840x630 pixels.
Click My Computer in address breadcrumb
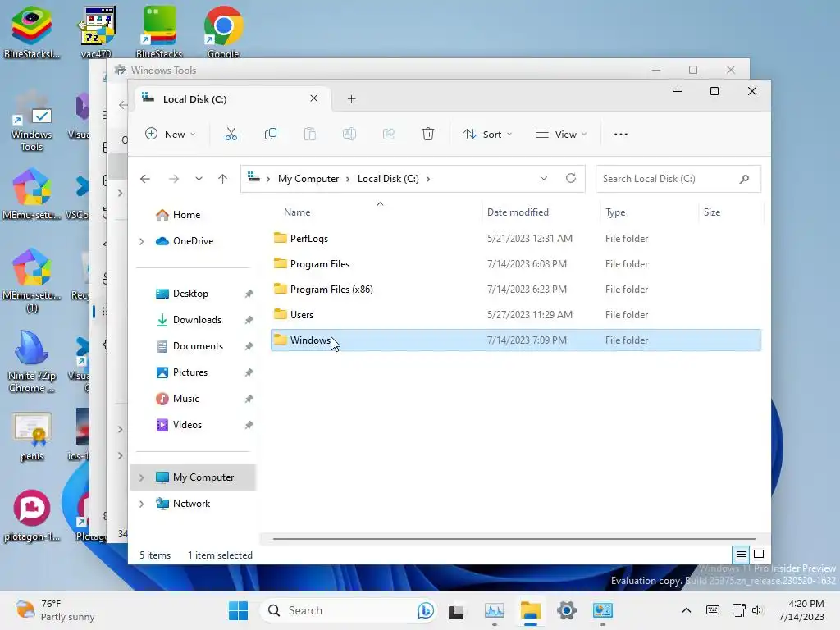308,179
